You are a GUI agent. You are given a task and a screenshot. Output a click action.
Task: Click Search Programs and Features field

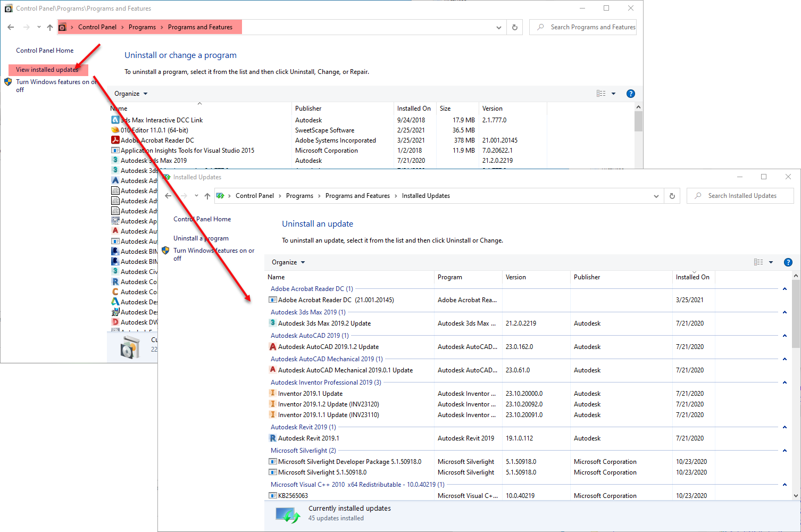[x=583, y=27]
